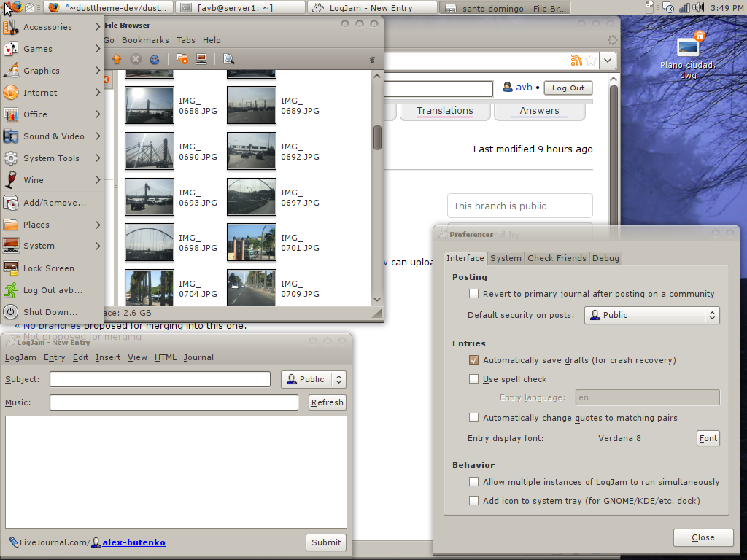Click the Wine glass icon in the menu
This screenshot has height=560, width=747.
click(x=11, y=180)
